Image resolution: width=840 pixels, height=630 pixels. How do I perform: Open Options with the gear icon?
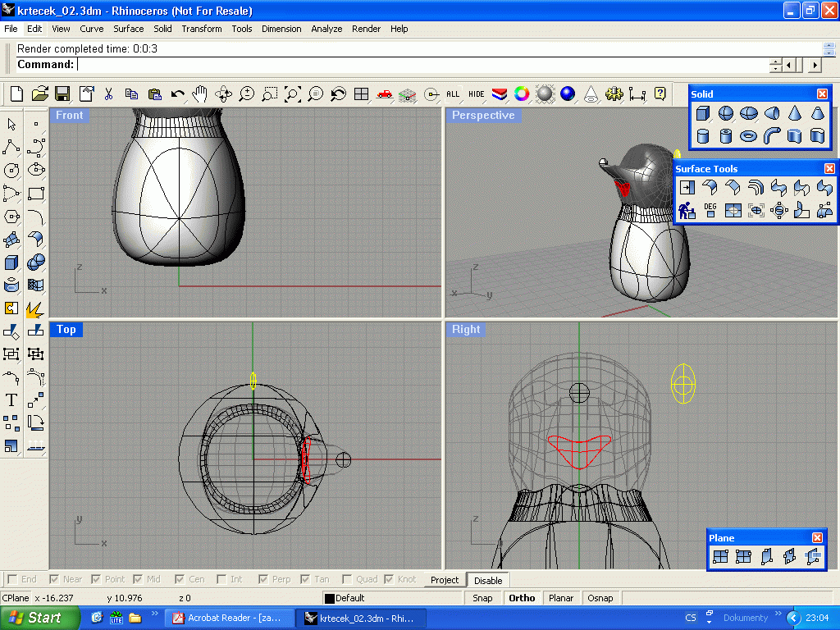[614, 94]
